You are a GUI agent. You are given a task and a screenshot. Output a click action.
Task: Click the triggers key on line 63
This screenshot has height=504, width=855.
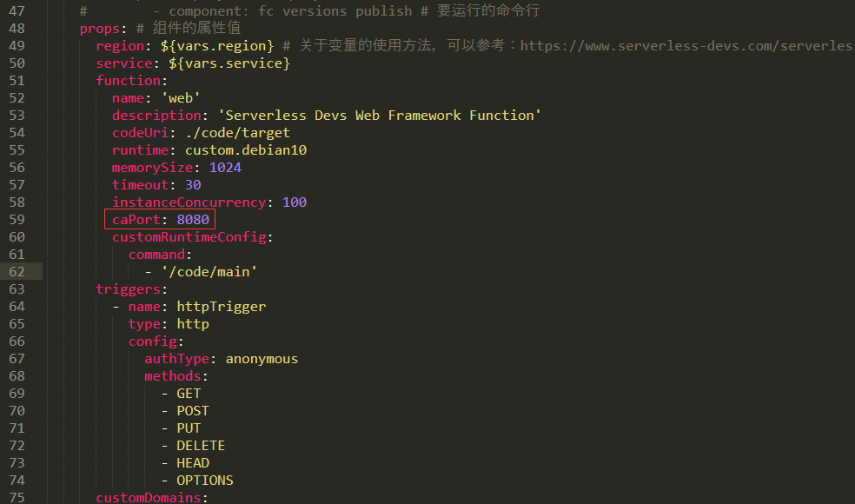128,289
